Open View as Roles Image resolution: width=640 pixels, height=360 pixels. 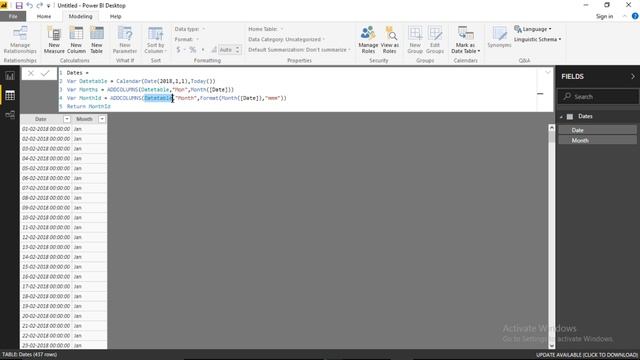click(390, 39)
